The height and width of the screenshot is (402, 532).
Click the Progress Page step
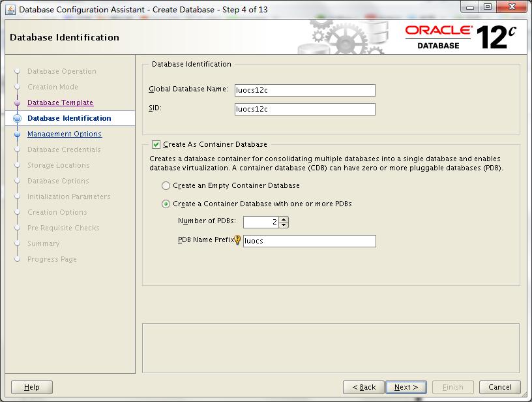pos(52,258)
